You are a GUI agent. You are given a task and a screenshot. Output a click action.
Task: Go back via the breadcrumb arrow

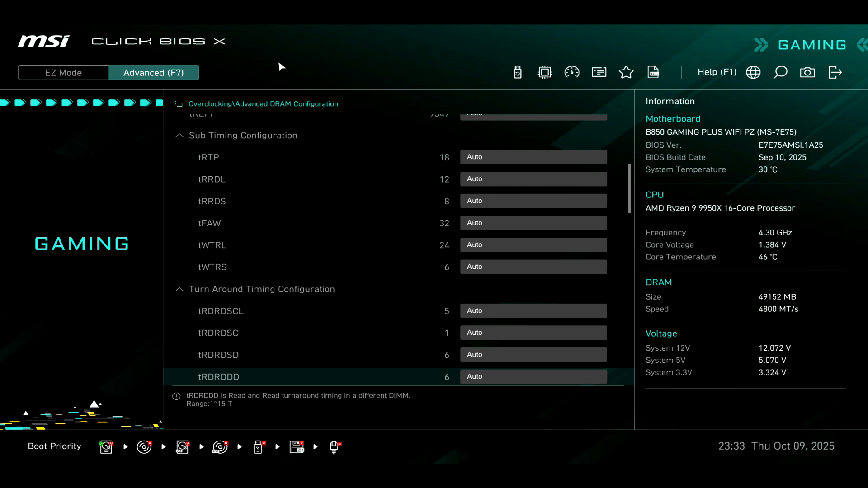point(178,104)
